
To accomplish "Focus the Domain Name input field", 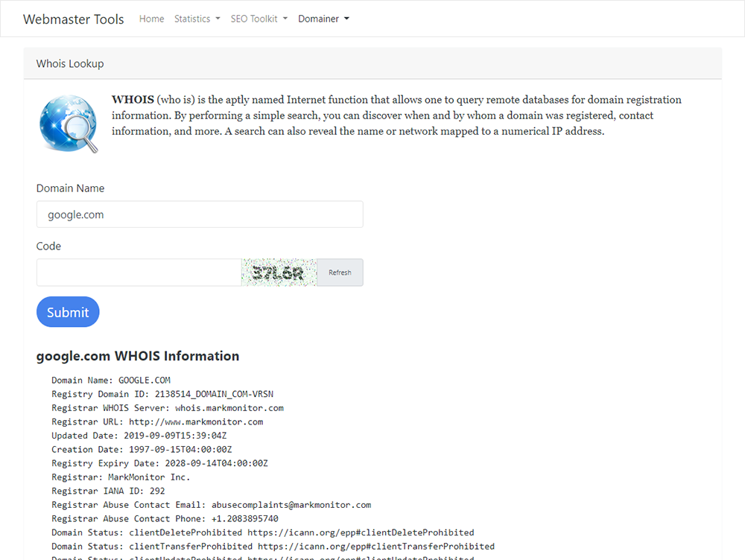I will [200, 214].
